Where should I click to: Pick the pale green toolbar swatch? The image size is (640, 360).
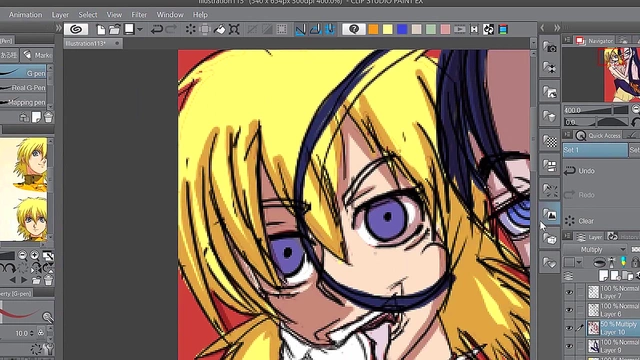click(431, 29)
